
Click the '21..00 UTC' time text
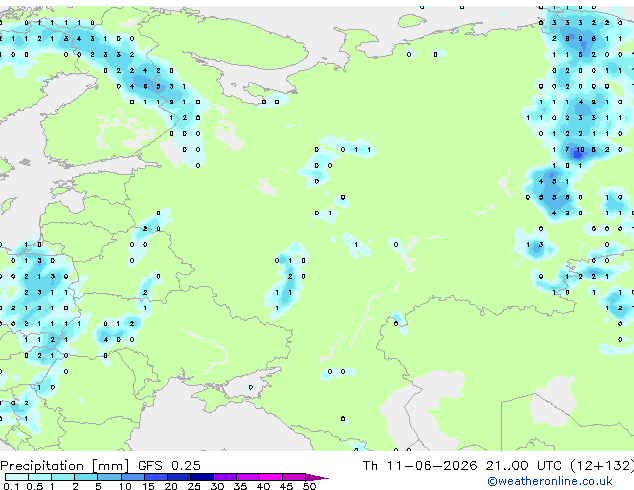[x=524, y=466]
